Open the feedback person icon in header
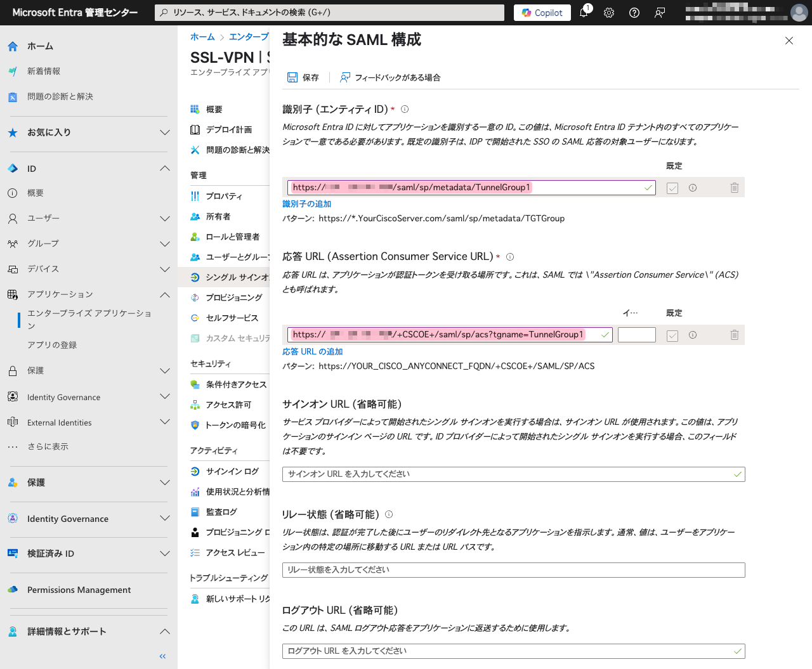Image resolution: width=812 pixels, height=669 pixels. point(660,13)
